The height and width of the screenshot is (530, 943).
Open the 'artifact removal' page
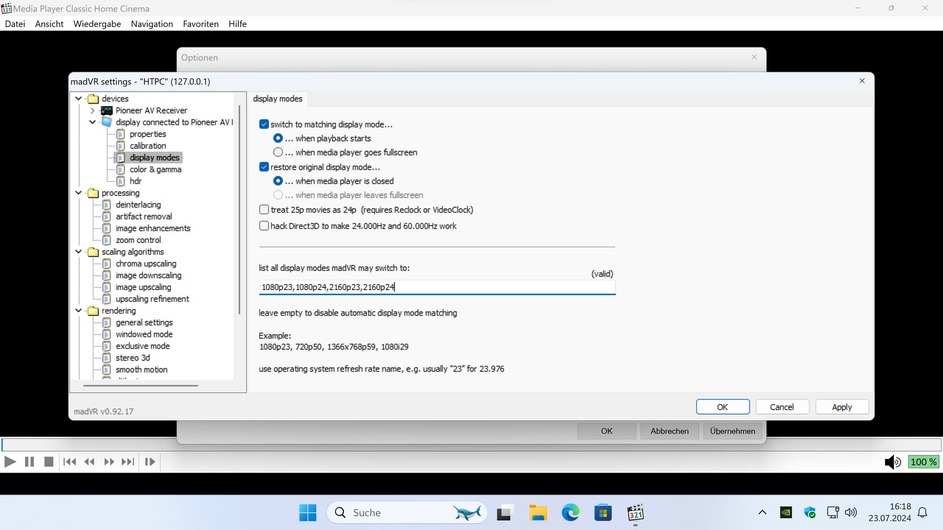tap(144, 217)
